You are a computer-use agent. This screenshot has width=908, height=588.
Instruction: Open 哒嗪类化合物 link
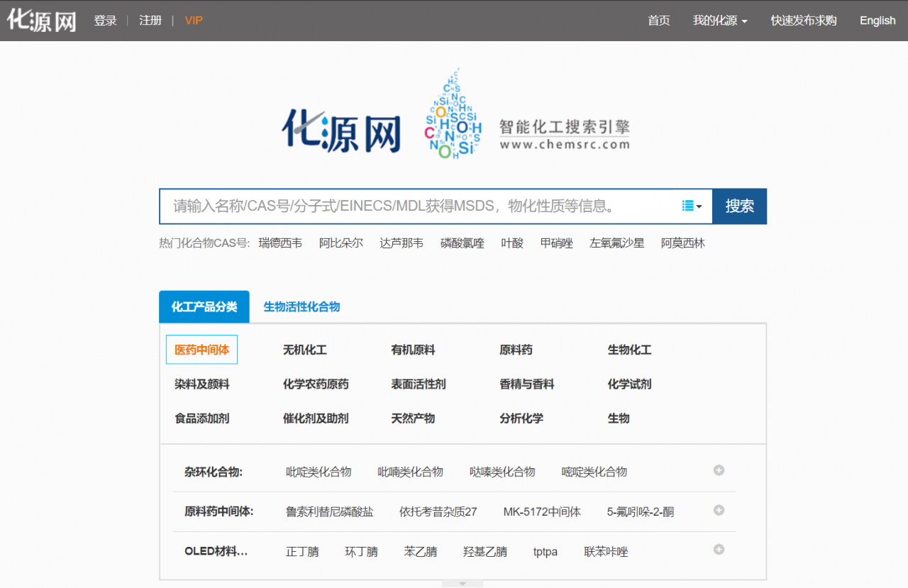[x=502, y=472]
